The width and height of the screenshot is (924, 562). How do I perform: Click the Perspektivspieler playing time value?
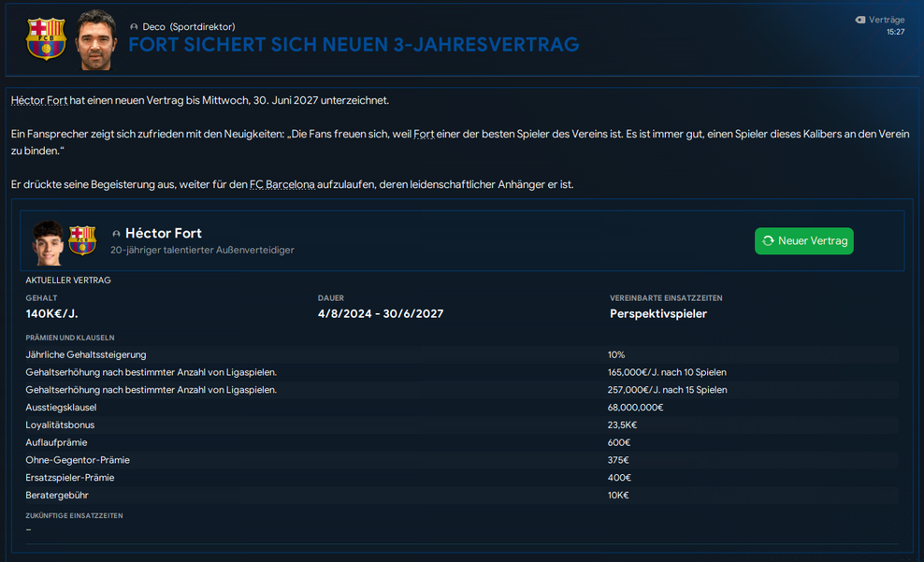pos(658,313)
